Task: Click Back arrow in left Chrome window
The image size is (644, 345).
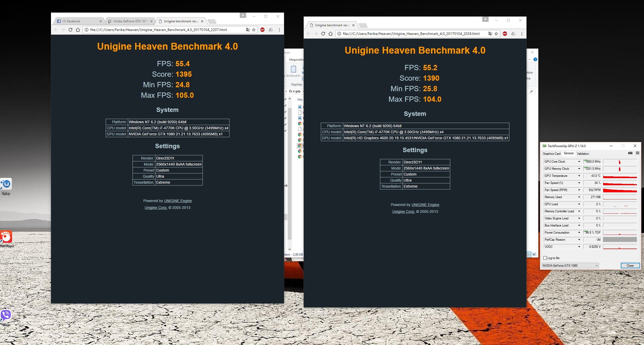Action: [56, 30]
